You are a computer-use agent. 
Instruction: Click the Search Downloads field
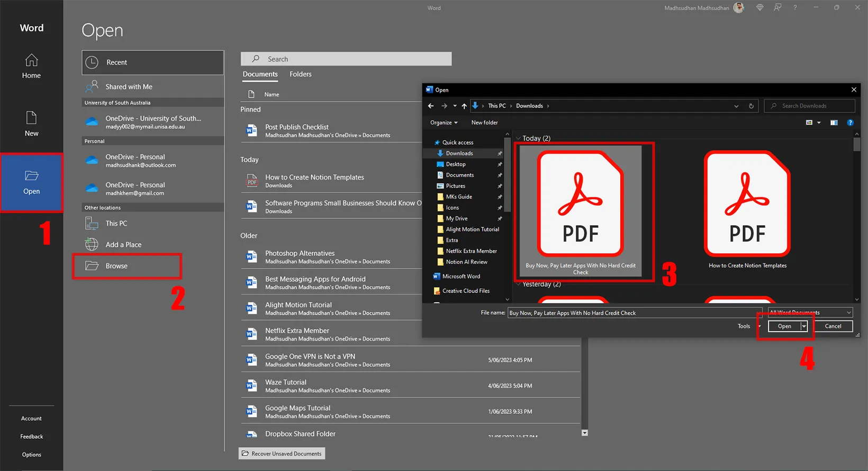809,106
